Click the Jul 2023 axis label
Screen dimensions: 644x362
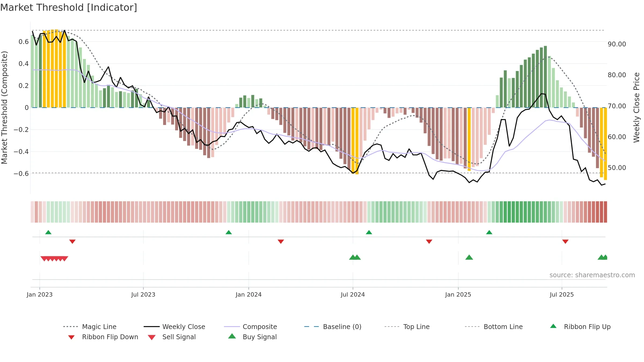click(x=143, y=294)
